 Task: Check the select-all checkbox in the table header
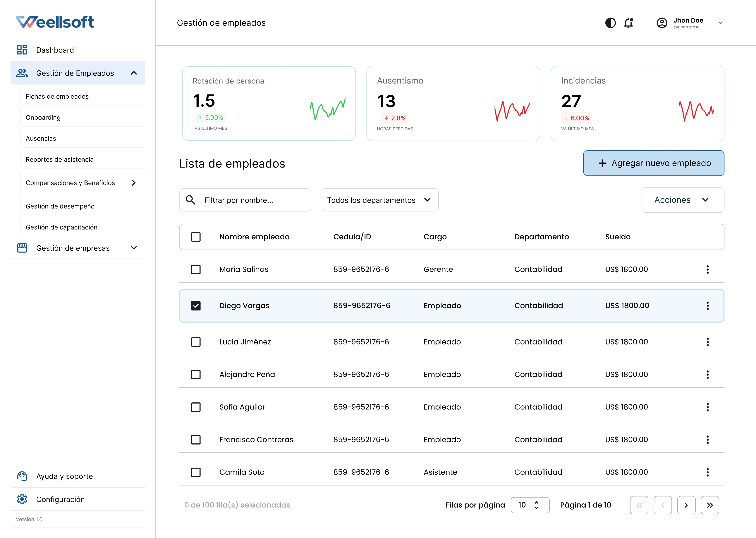tap(196, 237)
